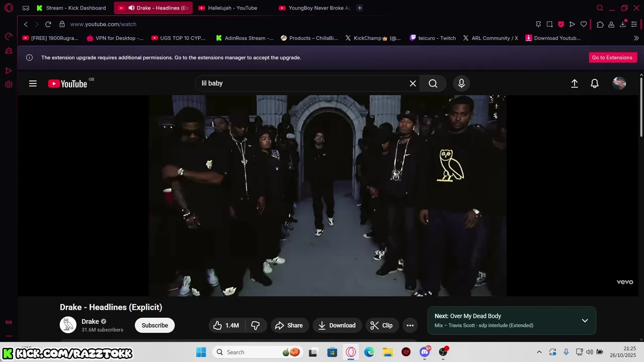Click the Go to Extensions button
The height and width of the screenshot is (362, 644).
tap(612, 57)
